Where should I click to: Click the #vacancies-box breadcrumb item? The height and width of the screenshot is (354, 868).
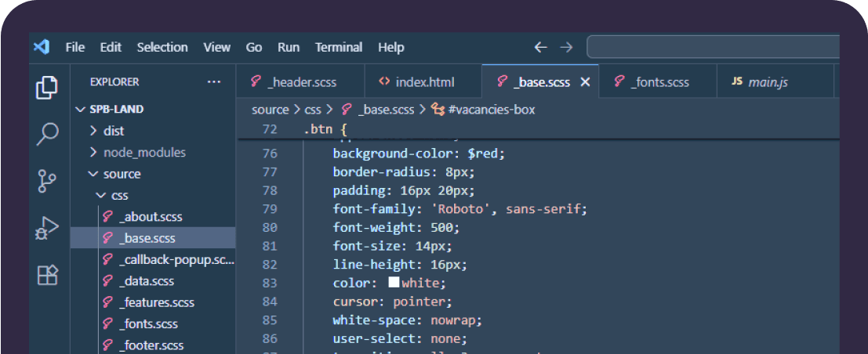(x=491, y=110)
